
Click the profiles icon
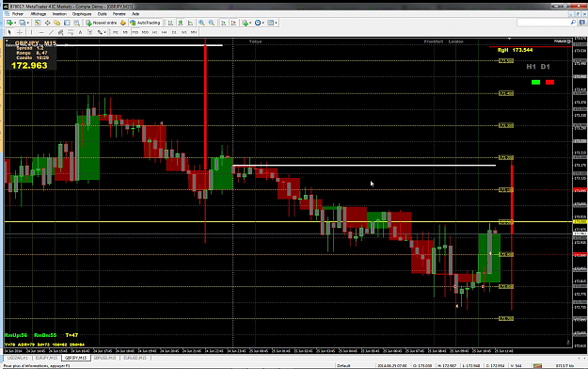pyautogui.click(x=23, y=23)
